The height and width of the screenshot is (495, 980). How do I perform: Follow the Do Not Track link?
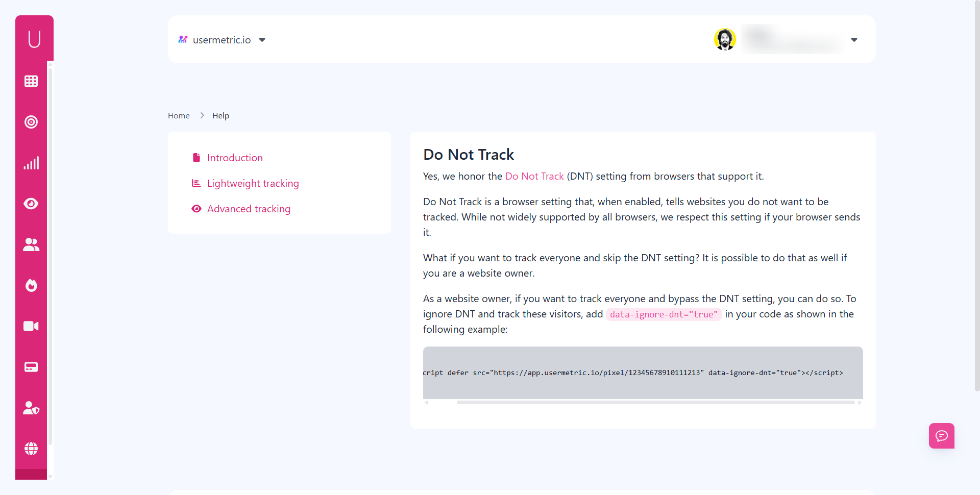pos(534,176)
